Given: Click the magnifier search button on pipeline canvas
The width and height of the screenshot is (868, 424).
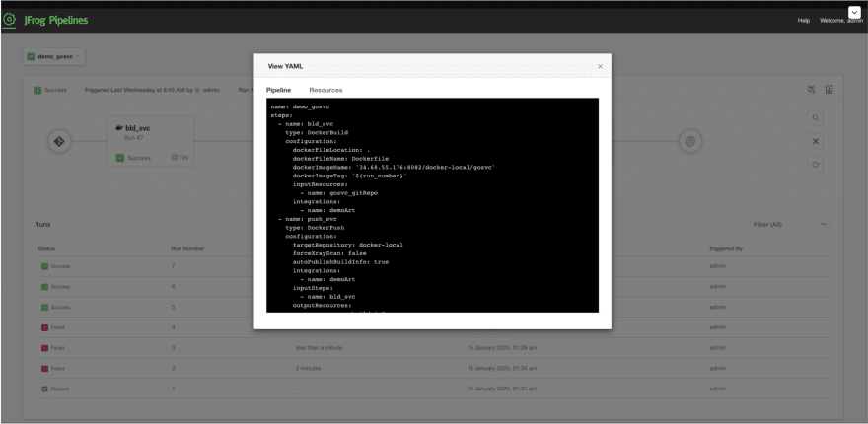Looking at the screenshot, I should coord(815,118).
